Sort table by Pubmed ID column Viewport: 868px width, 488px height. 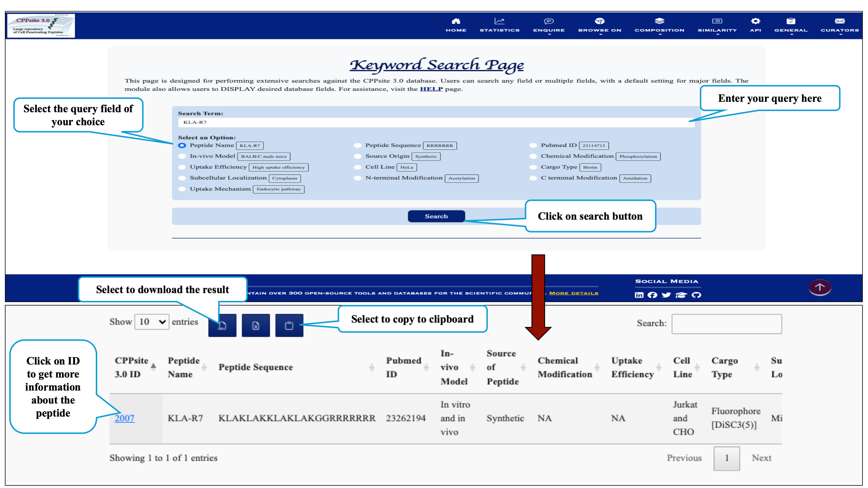tap(404, 367)
